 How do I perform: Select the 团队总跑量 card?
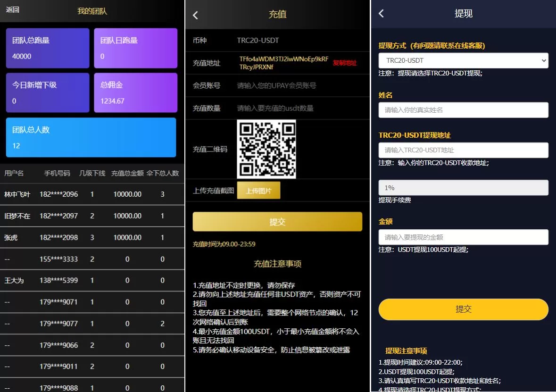pos(48,48)
